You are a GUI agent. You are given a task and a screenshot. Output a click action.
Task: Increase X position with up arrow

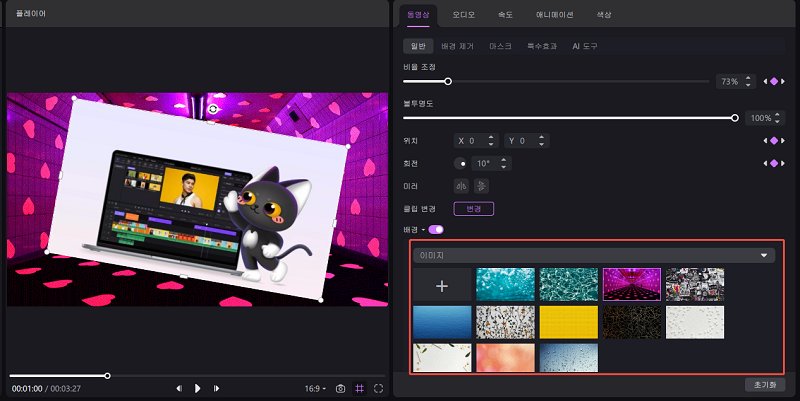coord(491,138)
